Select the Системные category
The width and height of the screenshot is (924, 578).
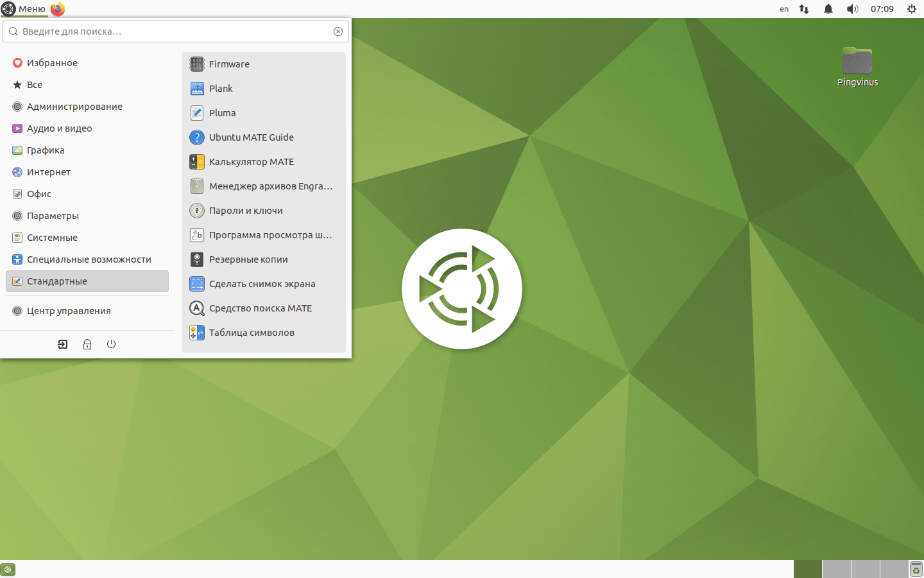point(87,238)
